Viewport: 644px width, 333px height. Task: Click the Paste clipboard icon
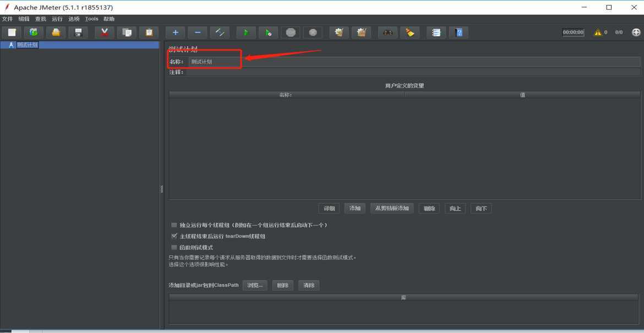click(x=149, y=32)
